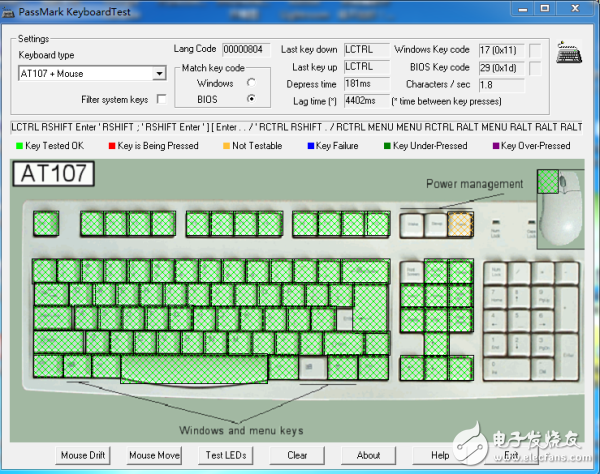The image size is (600, 474).
Task: Click the Windows and menu keys label
Action: [x=241, y=430]
